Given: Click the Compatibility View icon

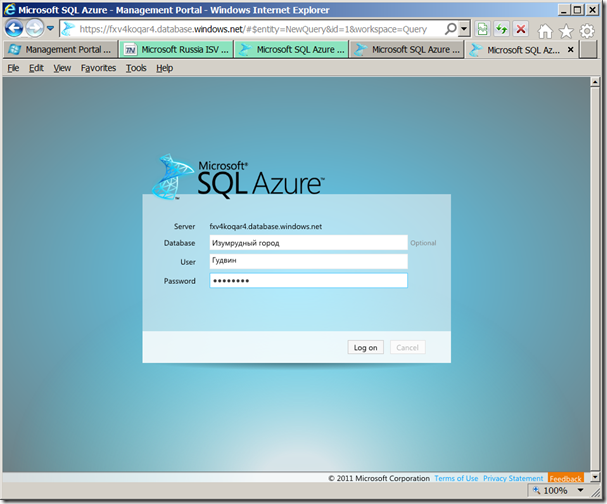Looking at the screenshot, I should click(482, 29).
